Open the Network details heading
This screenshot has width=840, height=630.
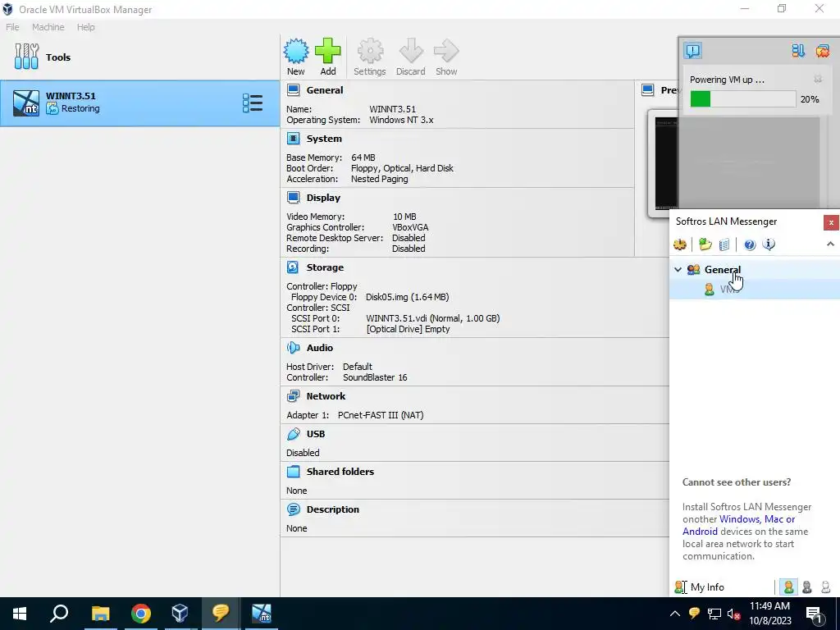click(x=326, y=396)
